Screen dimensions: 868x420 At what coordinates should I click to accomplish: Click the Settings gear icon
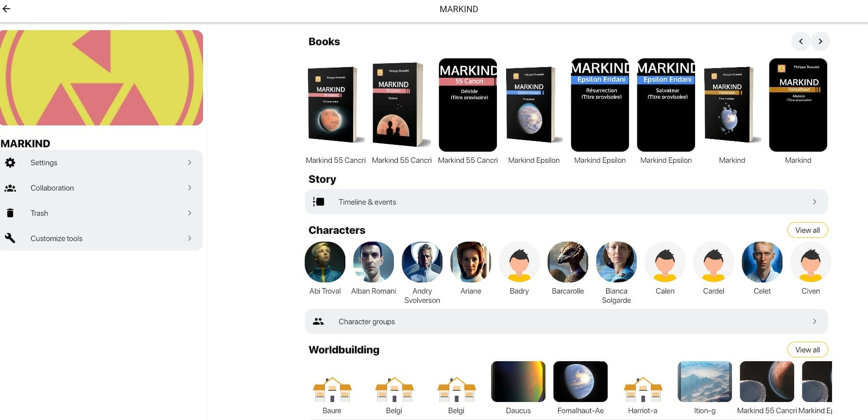coord(10,162)
